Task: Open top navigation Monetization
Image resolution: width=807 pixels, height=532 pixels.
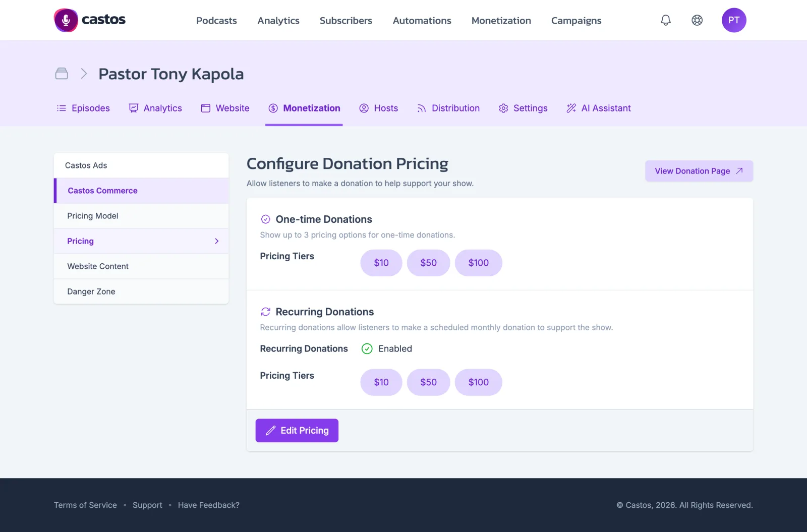Action: point(501,21)
